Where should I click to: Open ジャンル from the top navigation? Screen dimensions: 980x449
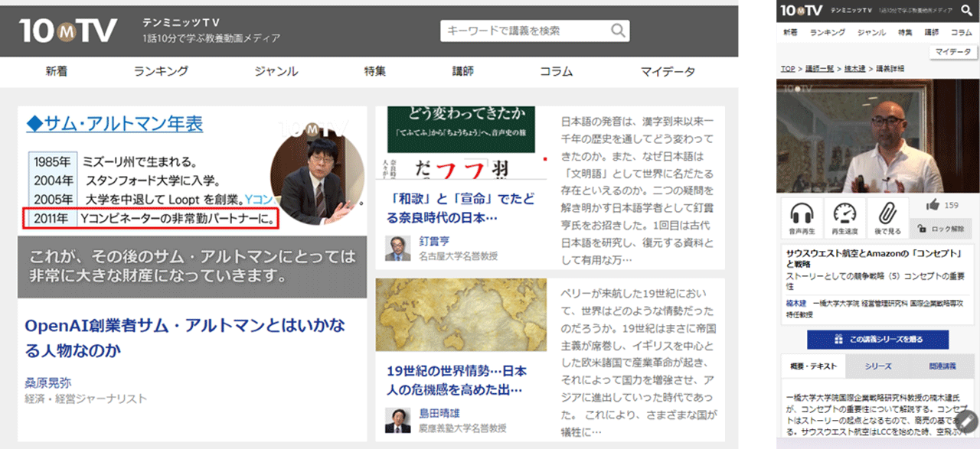(276, 70)
